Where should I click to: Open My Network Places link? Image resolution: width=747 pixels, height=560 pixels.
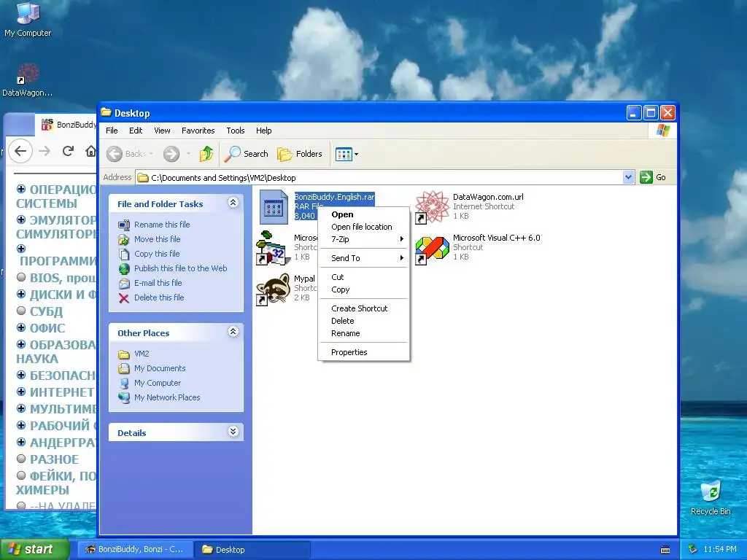tap(167, 397)
